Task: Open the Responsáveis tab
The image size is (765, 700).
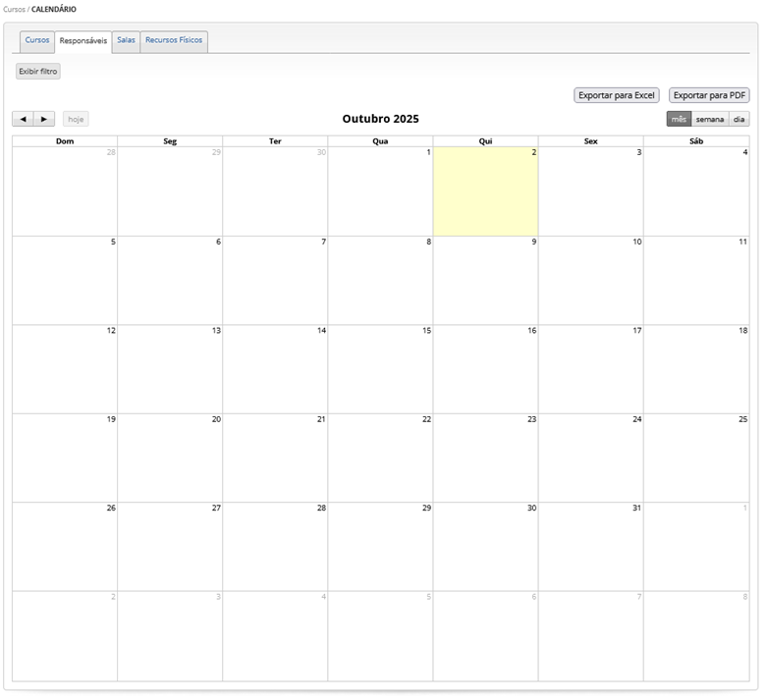Action: [83, 41]
